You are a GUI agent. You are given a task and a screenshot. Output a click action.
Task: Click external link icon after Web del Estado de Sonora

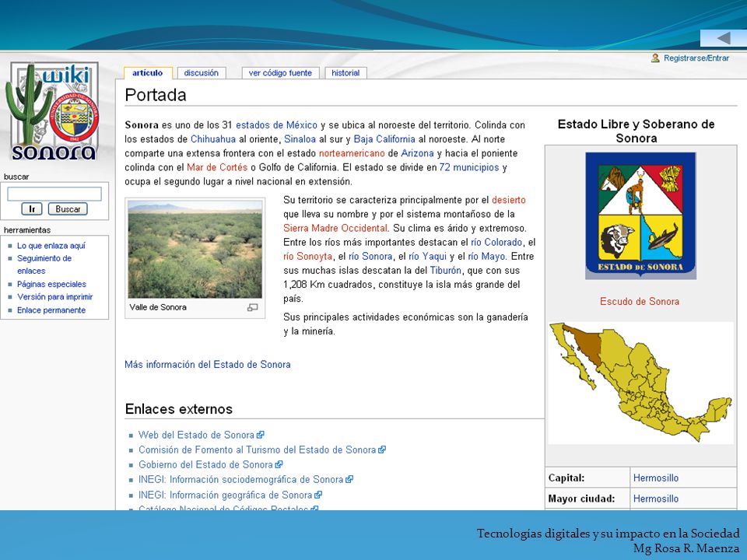(x=261, y=435)
